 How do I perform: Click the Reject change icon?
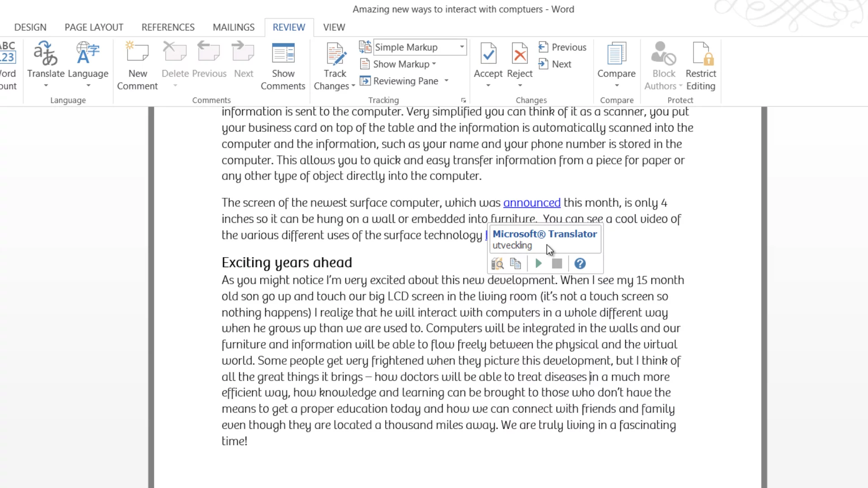click(519, 54)
